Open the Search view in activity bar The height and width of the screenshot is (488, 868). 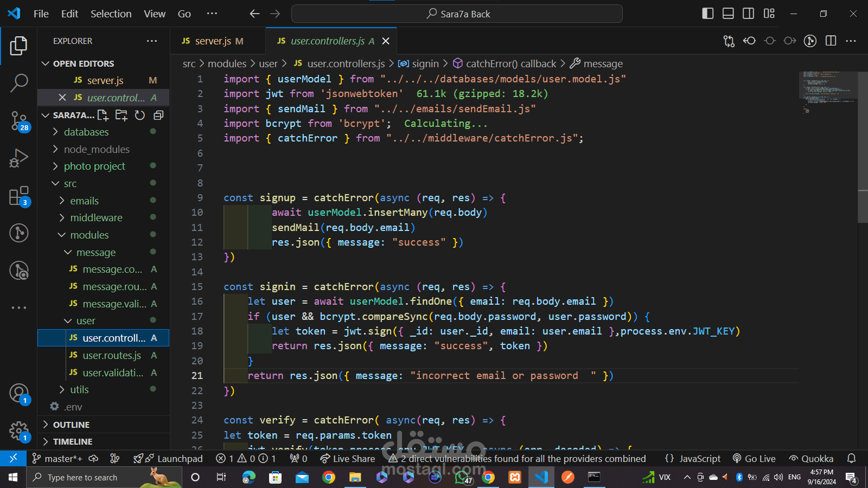[19, 83]
